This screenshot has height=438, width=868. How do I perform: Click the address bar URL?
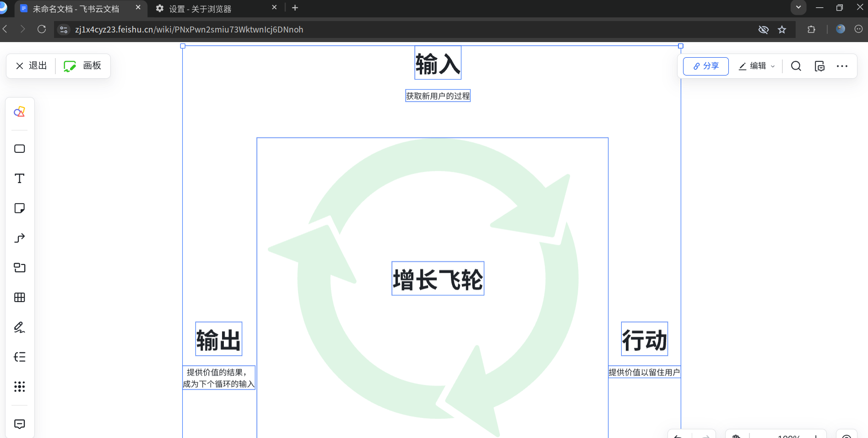click(x=189, y=30)
